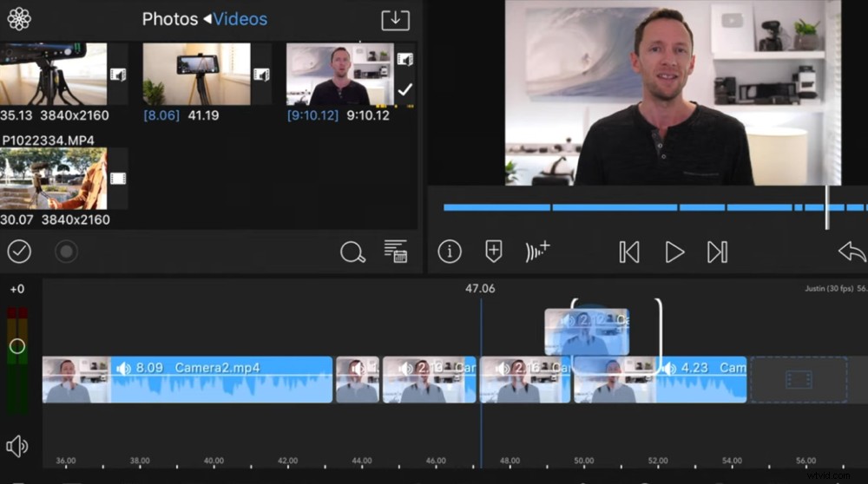
Task: Tap the round record button
Action: (66, 252)
